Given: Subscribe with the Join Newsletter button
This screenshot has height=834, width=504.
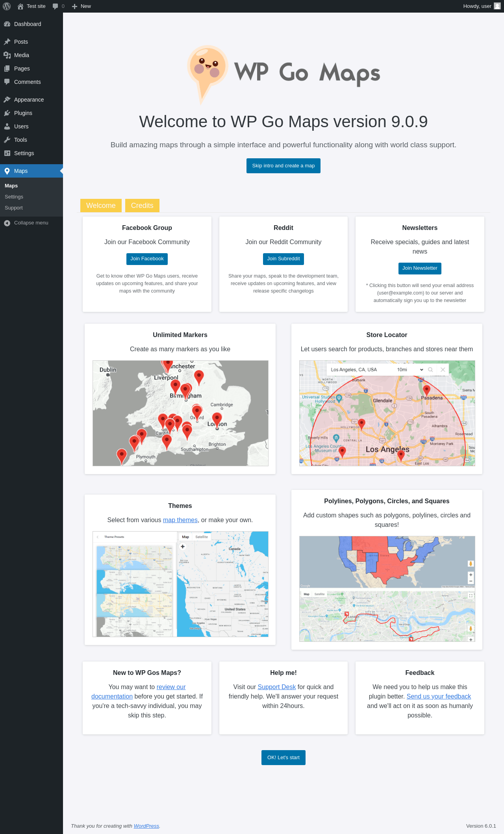Looking at the screenshot, I should (420, 268).
